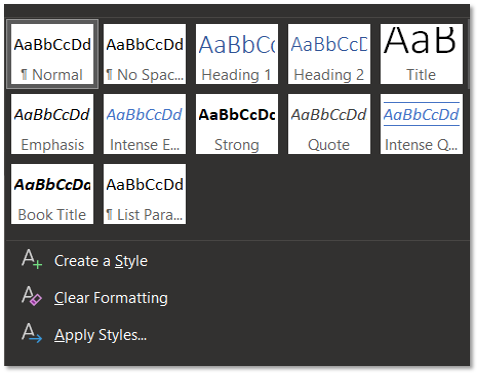Click the styles gallery scrollbar
This screenshot has width=480, height=376.
pyautogui.click(x=469, y=54)
